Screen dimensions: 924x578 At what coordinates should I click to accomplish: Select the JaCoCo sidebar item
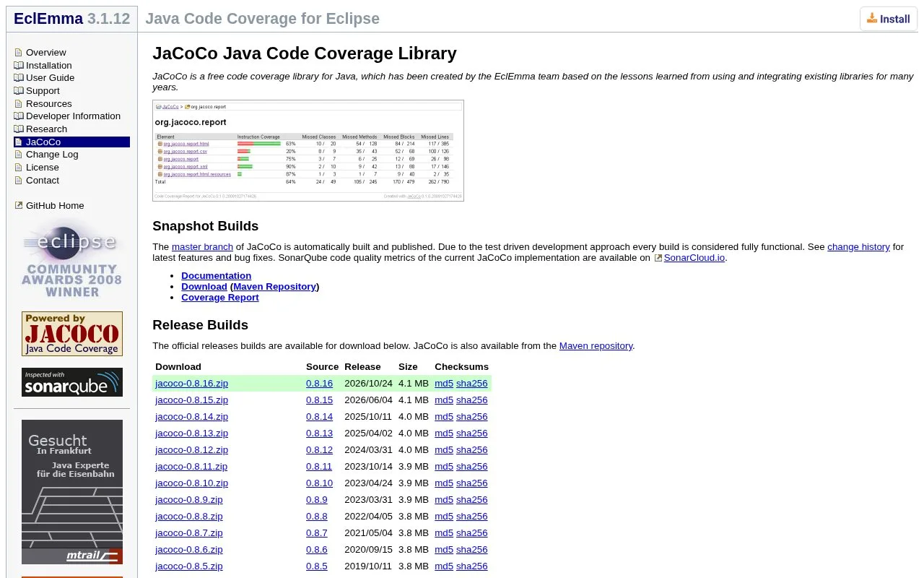pos(71,142)
